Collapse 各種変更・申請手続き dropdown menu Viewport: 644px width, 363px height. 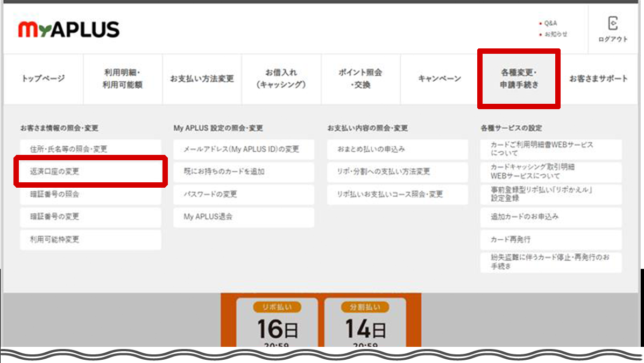pos(519,79)
